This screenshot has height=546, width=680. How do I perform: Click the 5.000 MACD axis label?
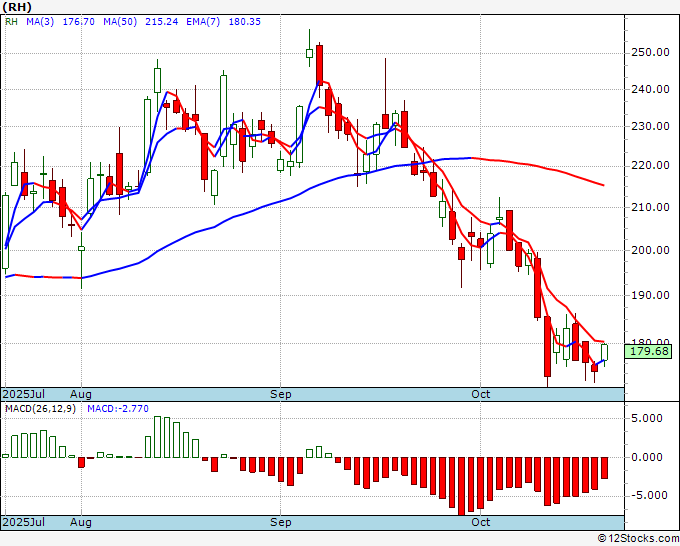point(647,418)
